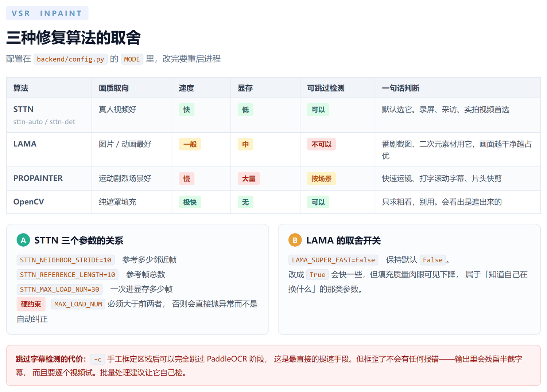The width and height of the screenshot is (547, 392).
Task: Click the 大量 memory badge in PROPAINTER row
Action: click(x=249, y=179)
